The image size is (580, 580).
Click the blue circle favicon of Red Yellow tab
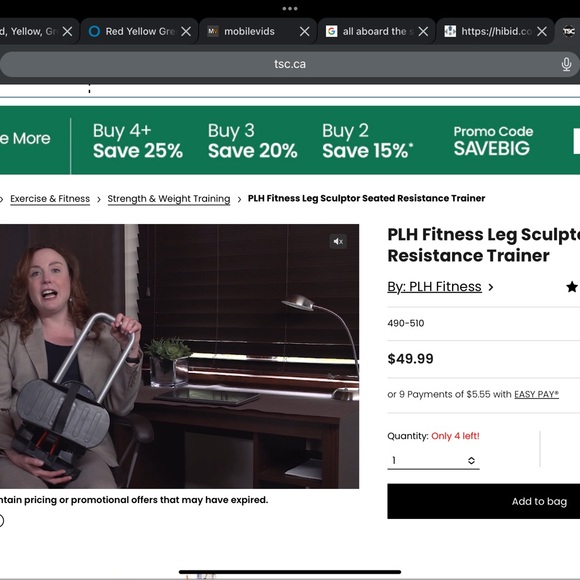[94, 31]
